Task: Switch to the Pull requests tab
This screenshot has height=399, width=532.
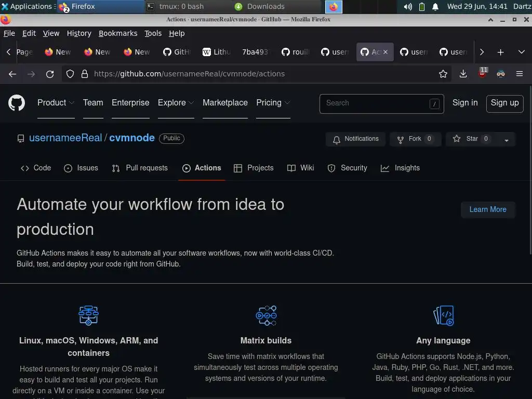Action: pyautogui.click(x=140, y=168)
